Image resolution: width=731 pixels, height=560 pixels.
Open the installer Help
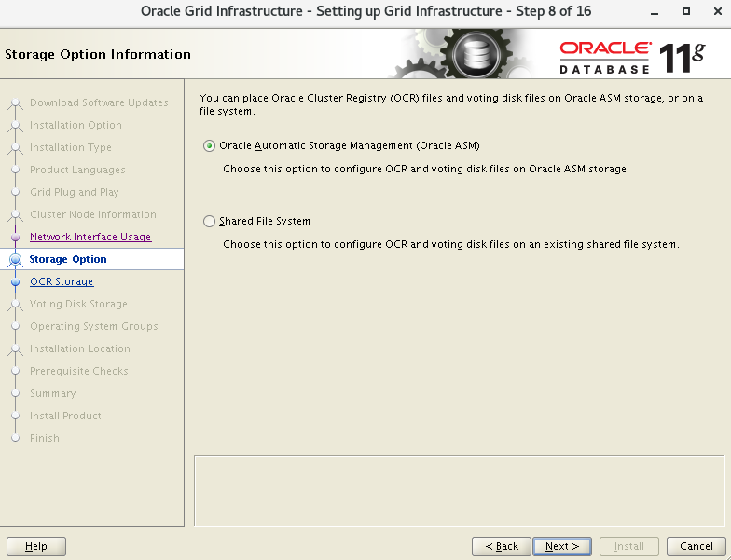36,546
